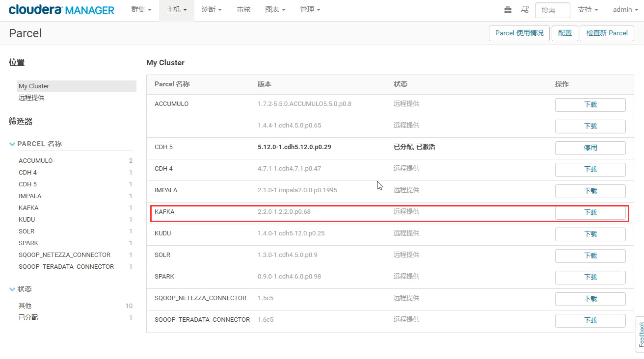
Task: Download the SOLR parcel
Action: (x=590, y=256)
